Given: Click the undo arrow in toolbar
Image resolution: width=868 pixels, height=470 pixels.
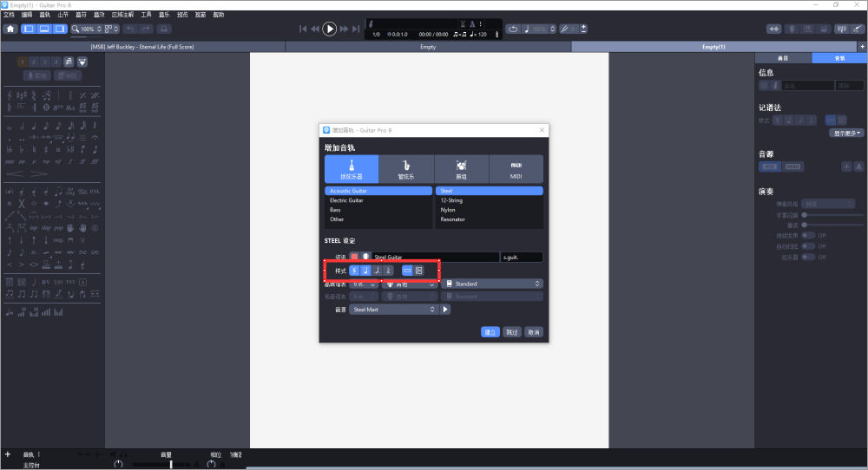Looking at the screenshot, I should 130,29.
